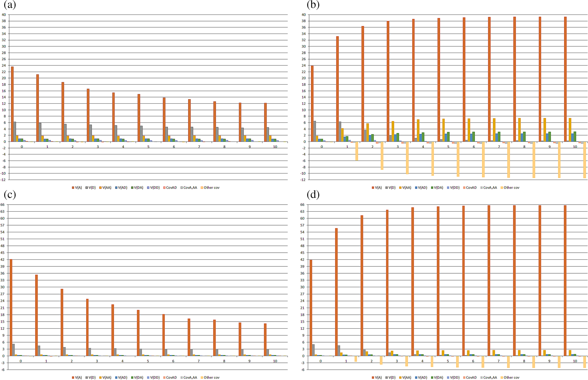
Task: Click y-axis value -6 in chart (d)
Action: tap(303, 369)
